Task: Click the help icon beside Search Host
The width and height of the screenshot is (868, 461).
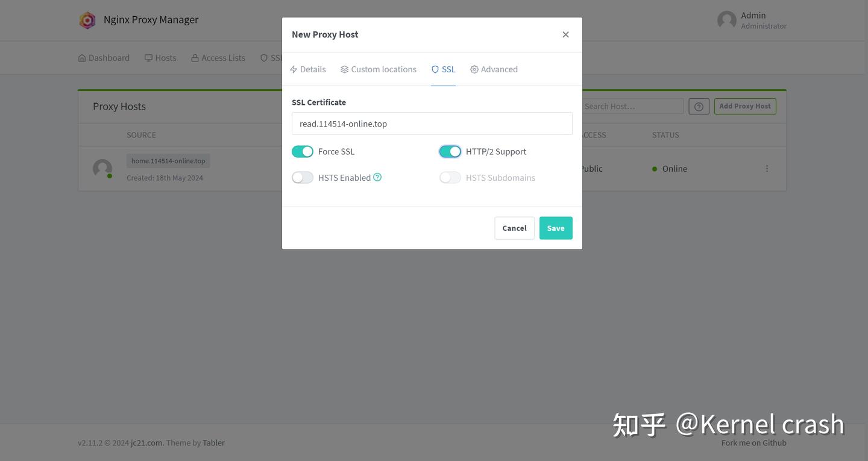Action: (x=699, y=107)
